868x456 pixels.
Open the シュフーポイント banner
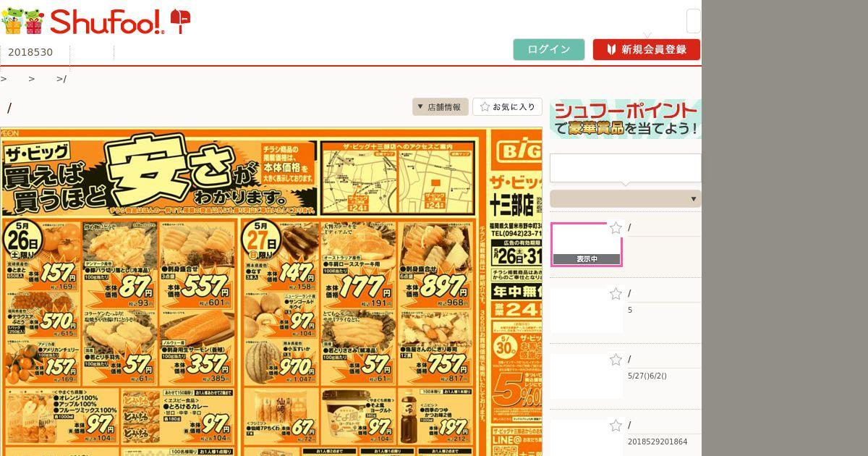[626, 119]
